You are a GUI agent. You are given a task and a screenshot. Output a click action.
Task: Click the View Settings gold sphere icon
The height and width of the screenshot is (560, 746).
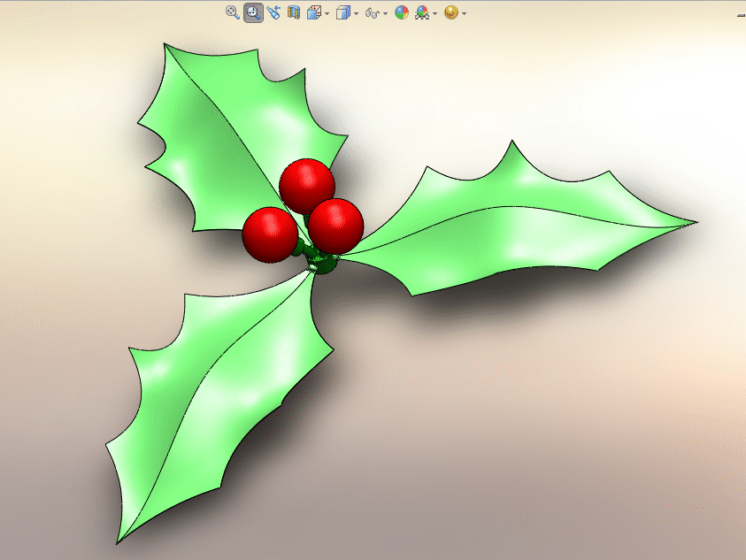451,12
